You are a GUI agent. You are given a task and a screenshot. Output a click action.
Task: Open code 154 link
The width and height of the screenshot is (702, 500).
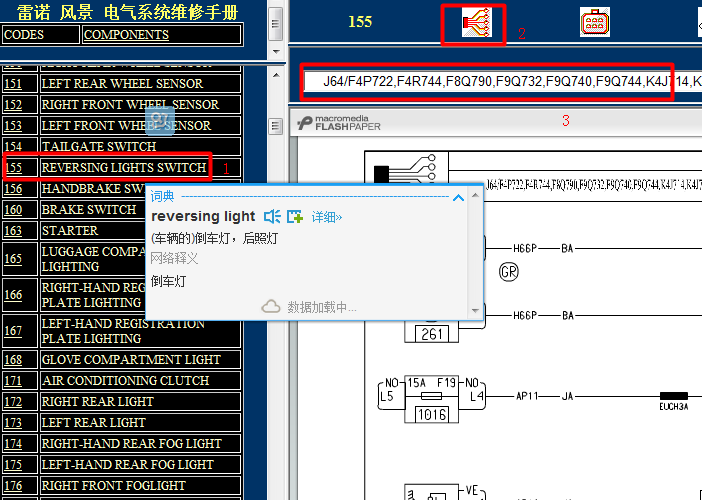tap(13, 147)
